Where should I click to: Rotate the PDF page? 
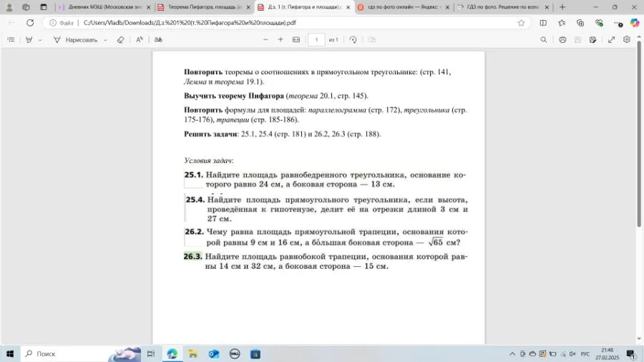[x=353, y=40]
